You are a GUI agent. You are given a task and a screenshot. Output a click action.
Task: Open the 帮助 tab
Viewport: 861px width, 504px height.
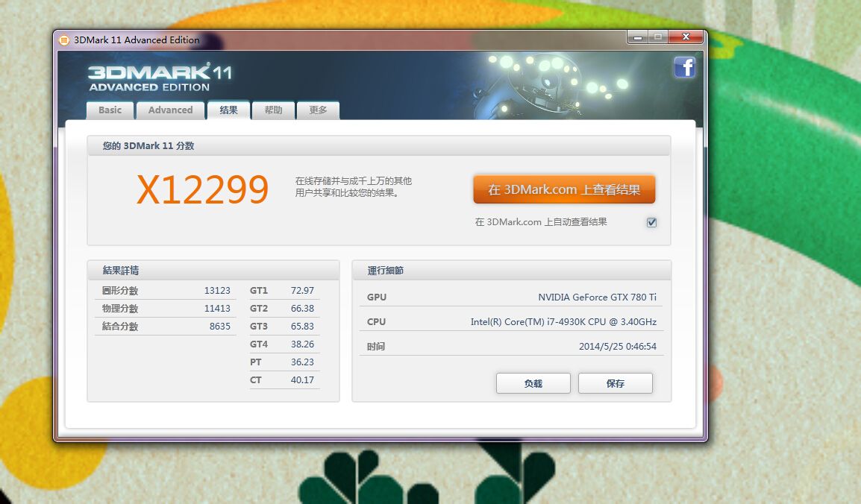coord(274,110)
